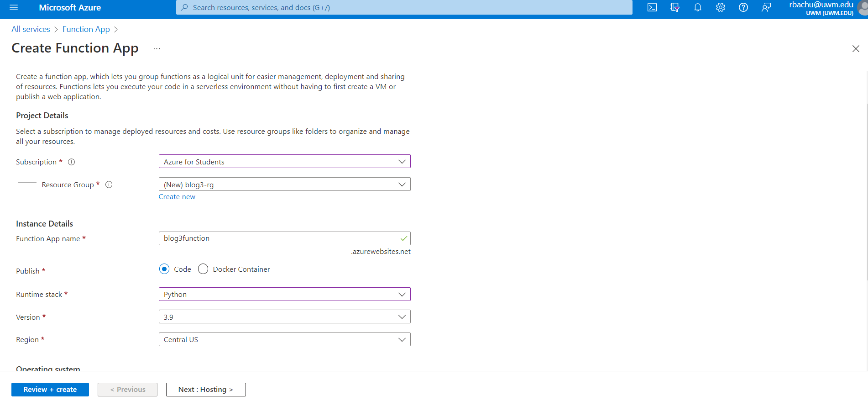The width and height of the screenshot is (868, 401).
Task: Open the notifications bell
Action: coord(698,7)
